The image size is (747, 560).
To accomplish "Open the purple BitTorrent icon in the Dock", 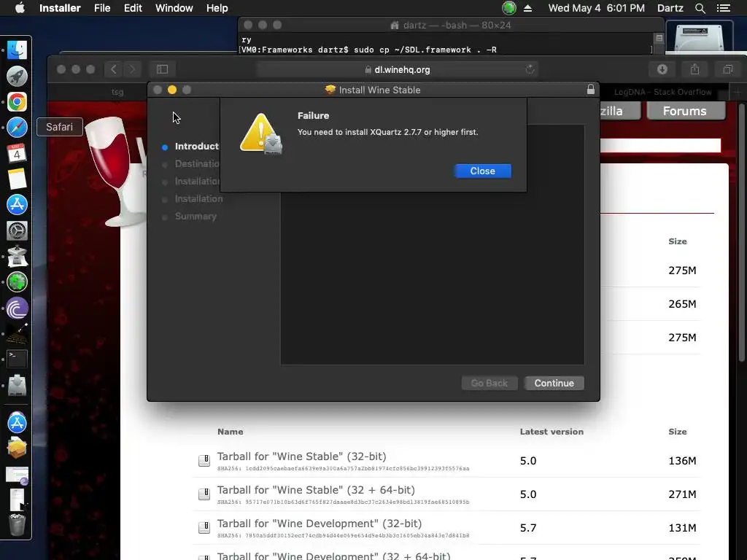I will click(x=18, y=308).
